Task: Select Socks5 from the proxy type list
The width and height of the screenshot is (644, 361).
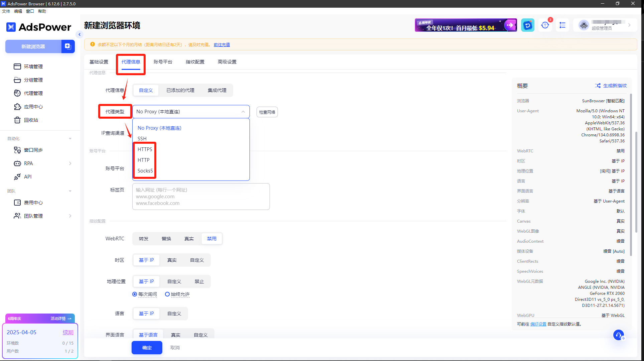Action: [145, 170]
